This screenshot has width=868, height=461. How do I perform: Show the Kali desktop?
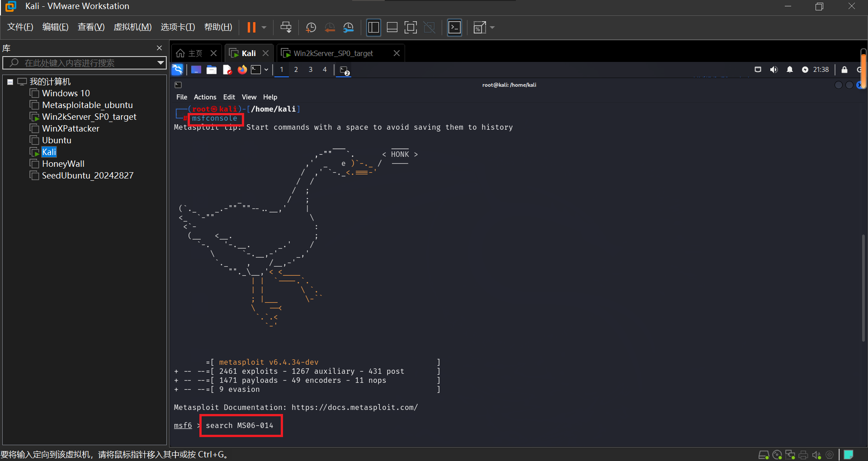click(196, 70)
